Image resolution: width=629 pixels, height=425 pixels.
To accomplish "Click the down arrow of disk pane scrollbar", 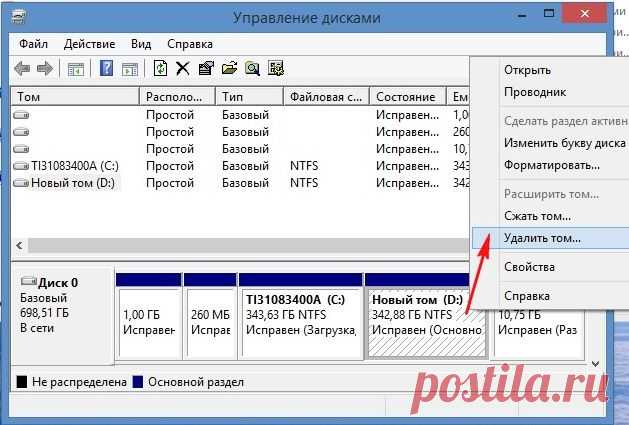I will [595, 364].
